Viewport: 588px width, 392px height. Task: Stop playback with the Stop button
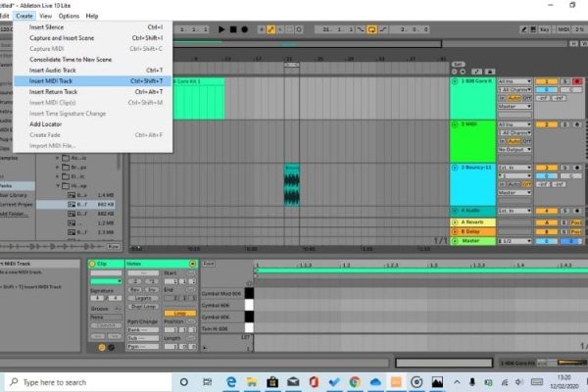[x=233, y=29]
